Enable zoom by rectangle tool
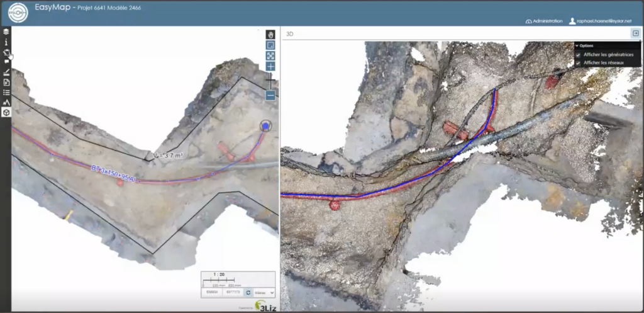The height and width of the screenshot is (313, 644). pos(270,45)
